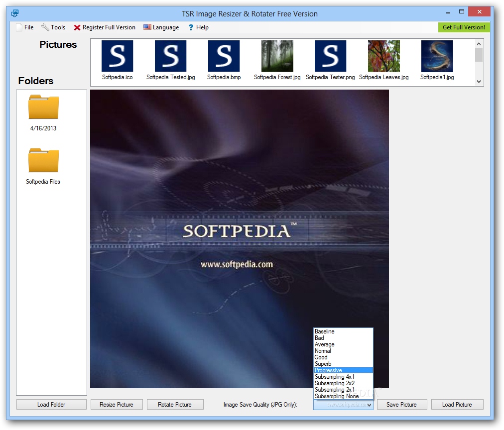Choose Average quality option
Viewport: 504px width, 430px height.
pyautogui.click(x=343, y=344)
